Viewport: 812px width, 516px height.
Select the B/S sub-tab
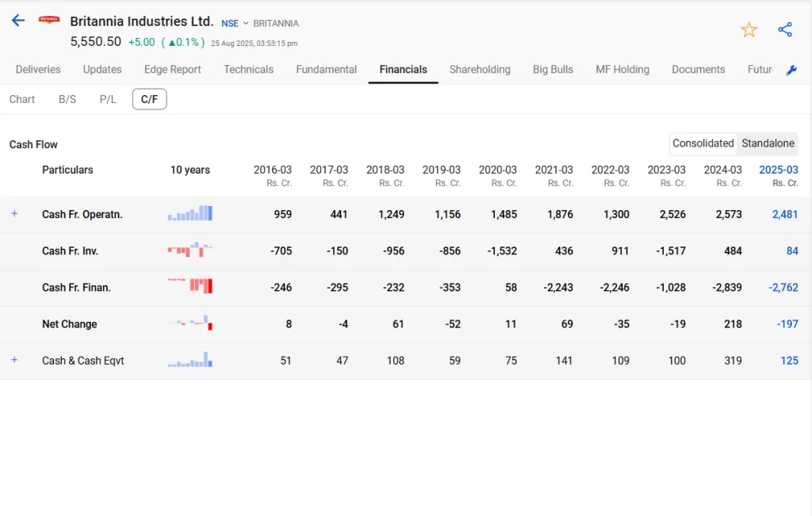(67, 99)
